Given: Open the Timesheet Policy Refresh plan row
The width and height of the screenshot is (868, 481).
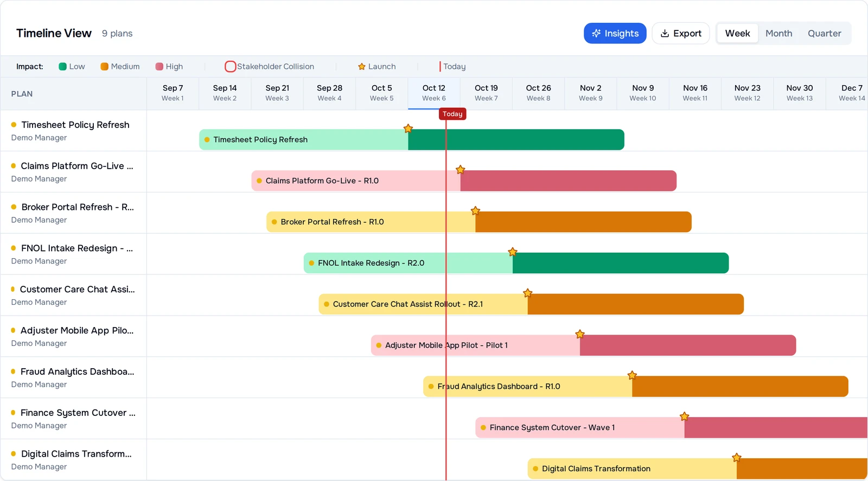Looking at the screenshot, I should [x=73, y=131].
